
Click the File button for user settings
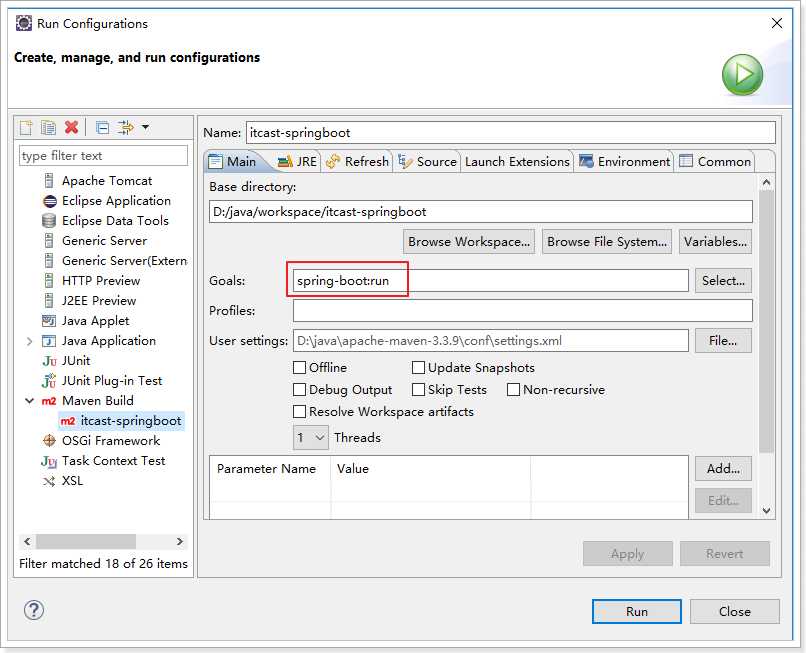(723, 340)
